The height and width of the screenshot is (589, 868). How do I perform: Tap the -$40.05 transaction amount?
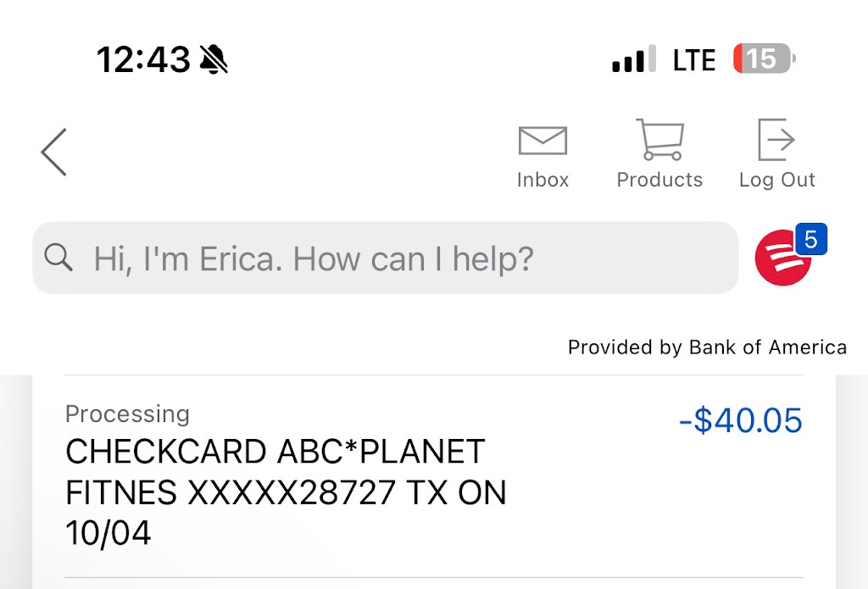click(x=740, y=421)
